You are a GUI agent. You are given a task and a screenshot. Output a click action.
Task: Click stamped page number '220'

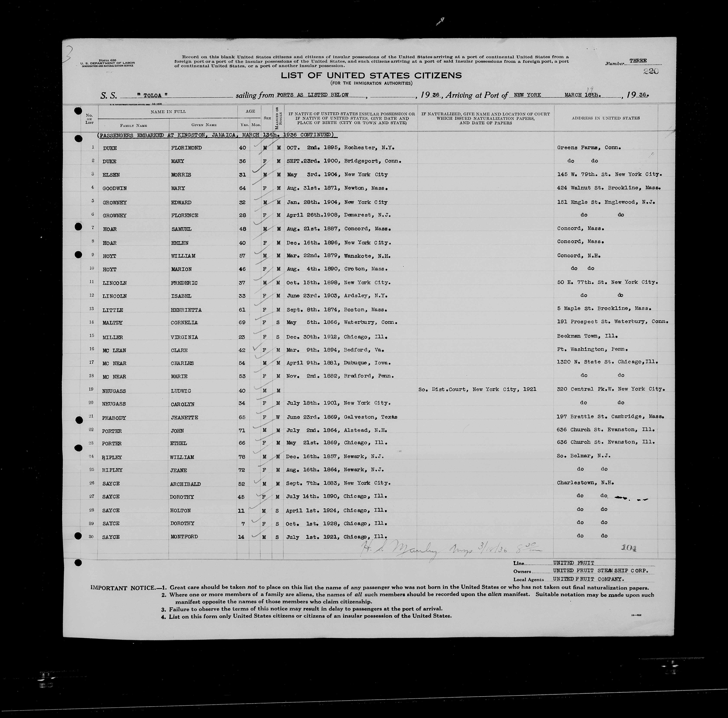point(651,71)
